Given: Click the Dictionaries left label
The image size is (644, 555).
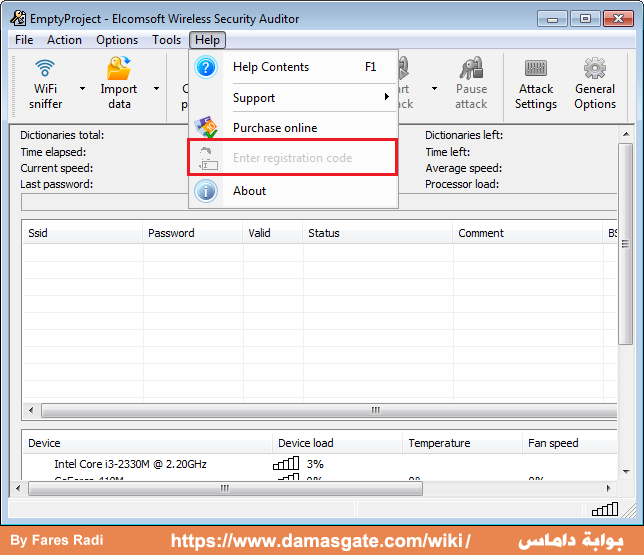Looking at the screenshot, I should click(464, 135).
